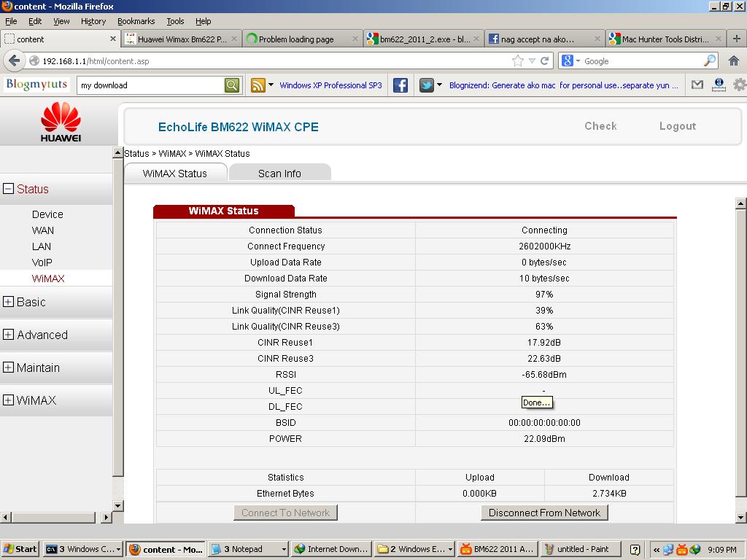
Task: Select the WiMAX Status tab
Action: 175,173
